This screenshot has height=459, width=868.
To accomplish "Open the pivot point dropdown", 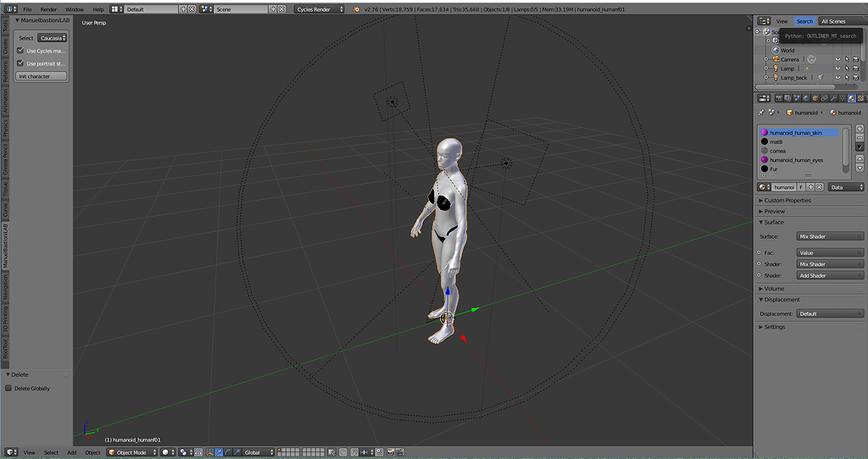I will (186, 452).
